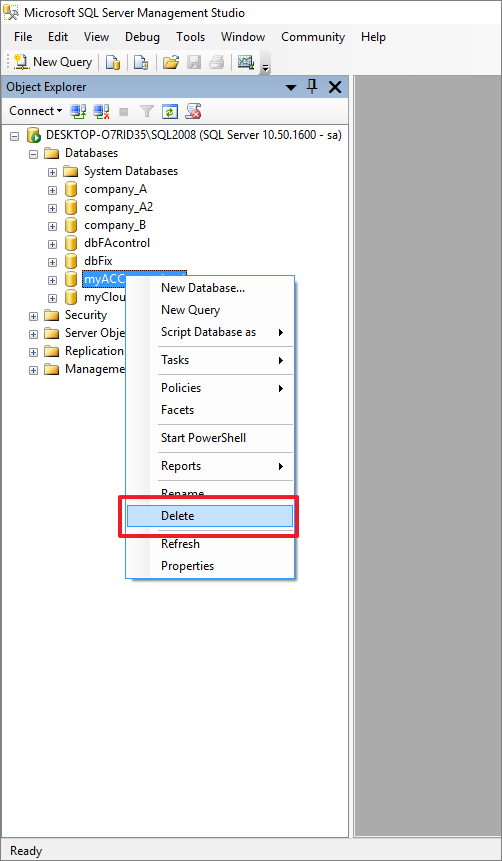The width and height of the screenshot is (502, 861).
Task: Open the Tasks submenu
Action: 210,360
